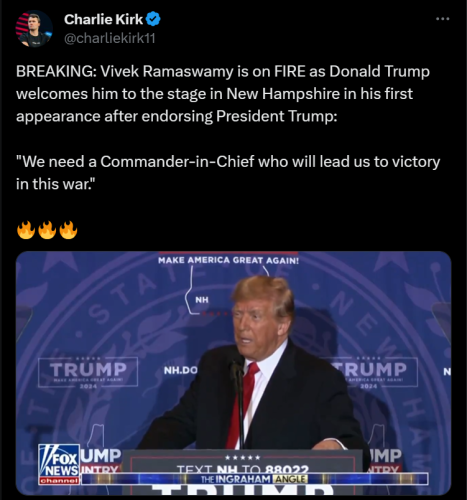Click the left TRUMP 2024 backdrop sign

point(88,372)
